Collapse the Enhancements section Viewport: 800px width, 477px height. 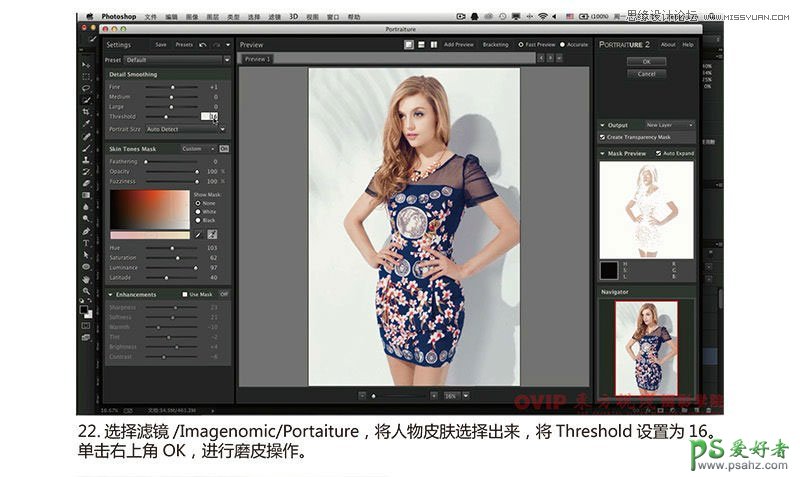pyautogui.click(x=110, y=294)
